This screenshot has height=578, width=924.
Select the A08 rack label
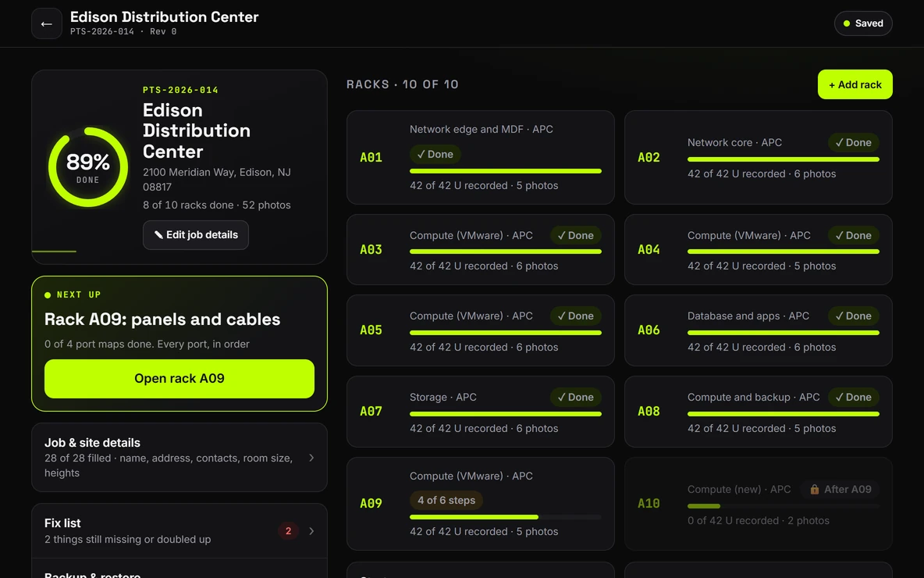(x=649, y=411)
